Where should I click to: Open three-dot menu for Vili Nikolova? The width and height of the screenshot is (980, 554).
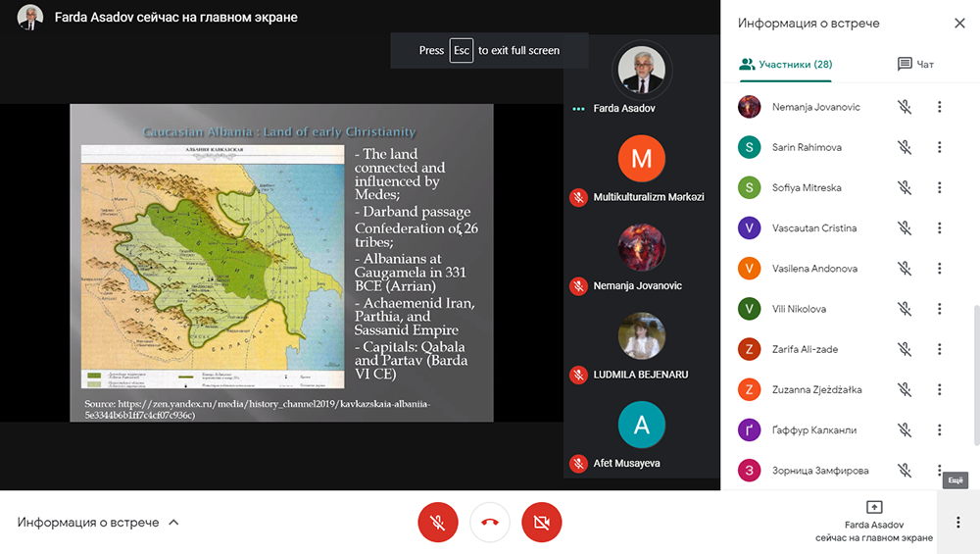click(939, 309)
